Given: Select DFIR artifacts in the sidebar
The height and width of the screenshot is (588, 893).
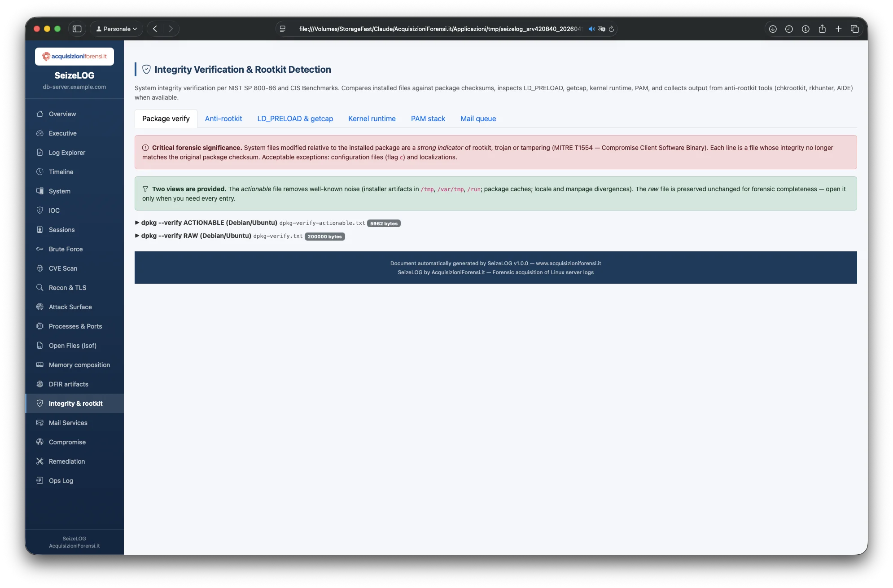Looking at the screenshot, I should point(68,384).
